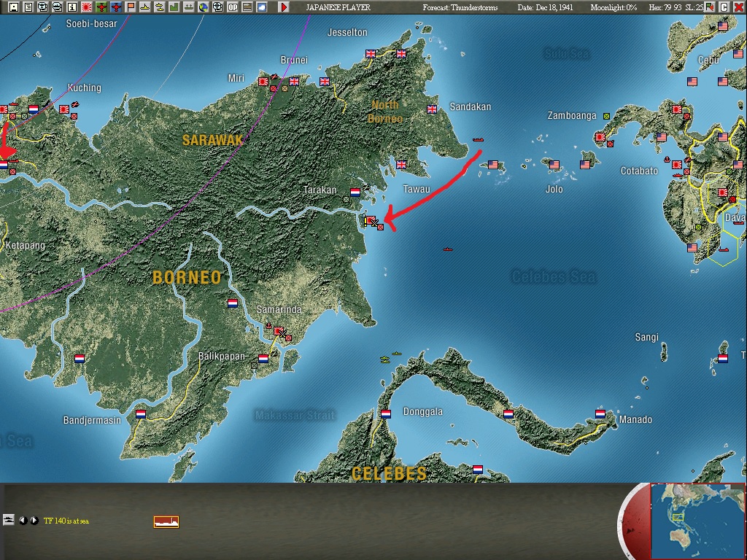
Task: Select the Japanese flag at Kuching
Action: coord(64,109)
